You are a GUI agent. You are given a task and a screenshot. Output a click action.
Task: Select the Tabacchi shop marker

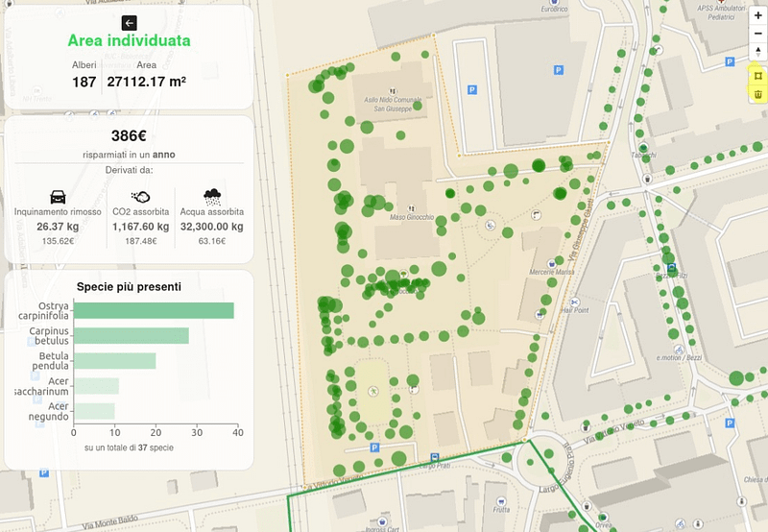[643, 148]
